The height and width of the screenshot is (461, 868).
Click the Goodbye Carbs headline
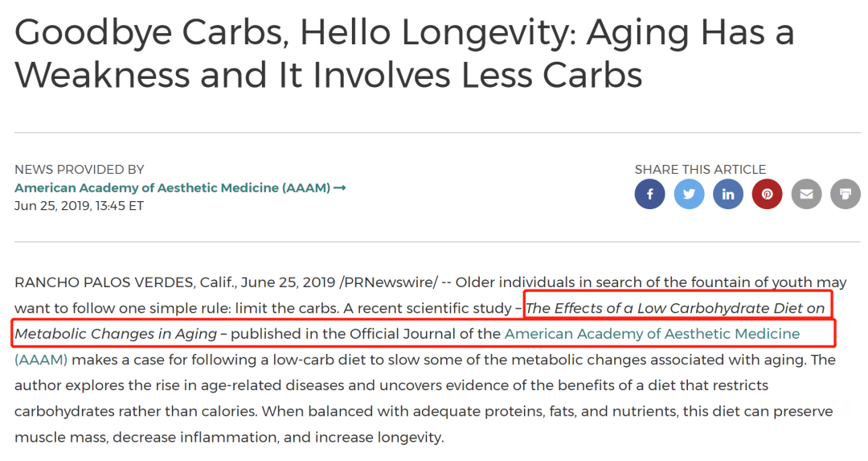tap(404, 53)
